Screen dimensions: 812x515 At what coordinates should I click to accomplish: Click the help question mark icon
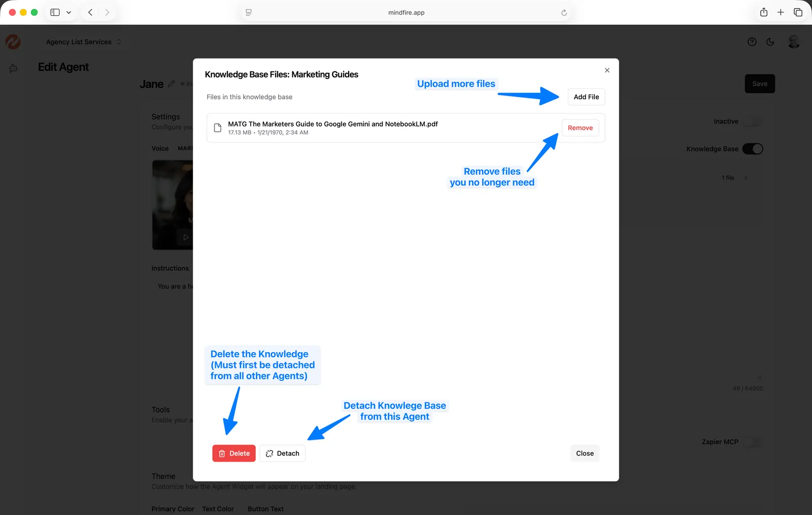(752, 42)
